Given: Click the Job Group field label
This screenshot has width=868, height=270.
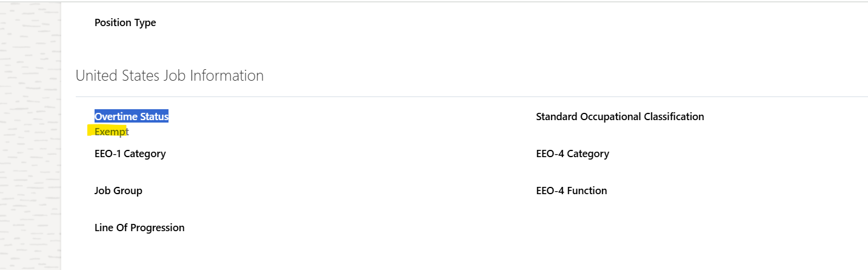Looking at the screenshot, I should pos(118,191).
